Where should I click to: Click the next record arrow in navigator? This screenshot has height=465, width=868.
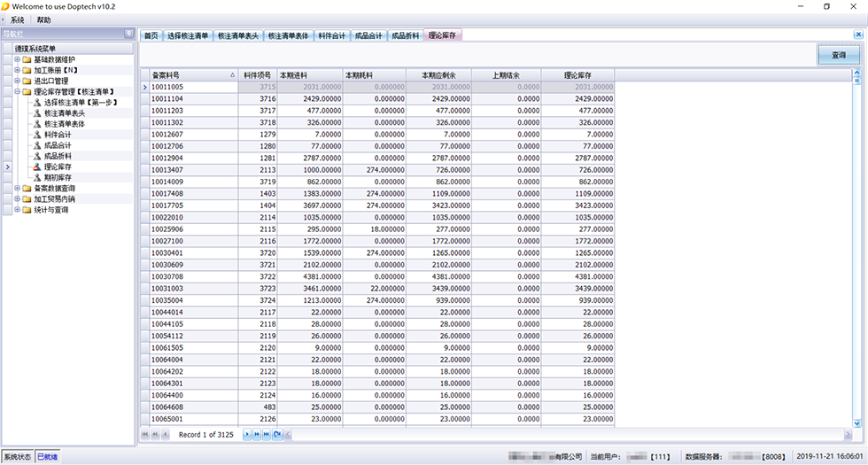[246, 435]
